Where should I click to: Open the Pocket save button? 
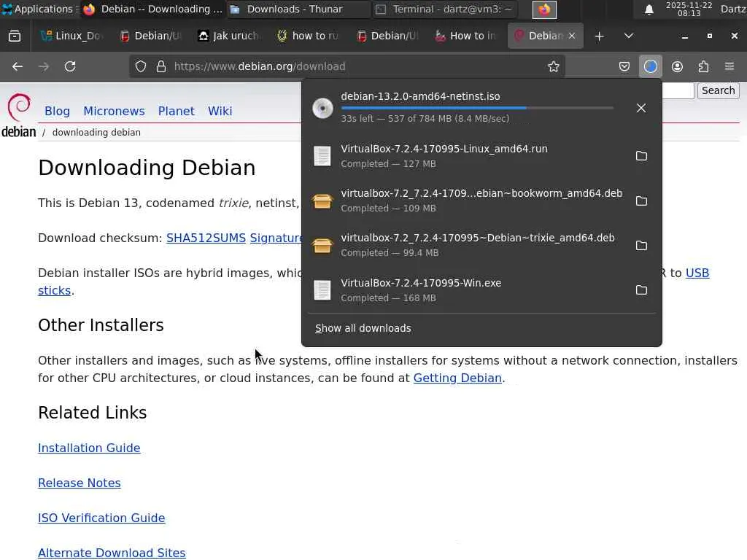tap(624, 66)
